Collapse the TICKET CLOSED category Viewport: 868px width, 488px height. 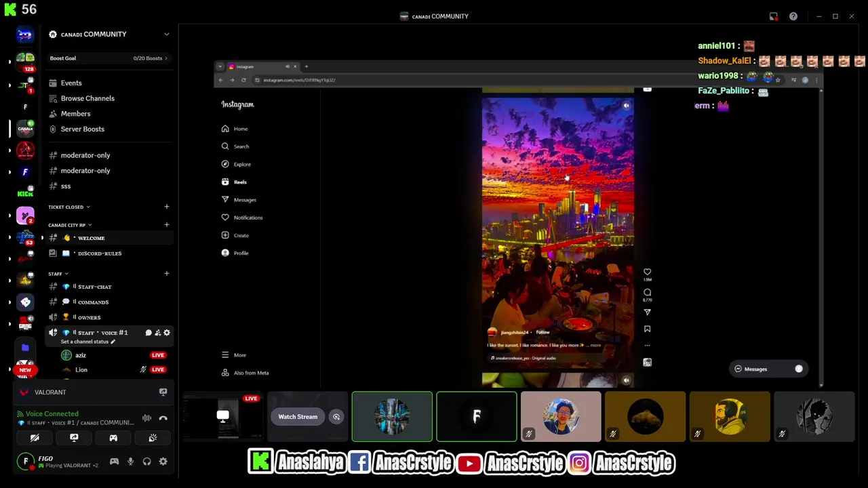click(x=68, y=207)
